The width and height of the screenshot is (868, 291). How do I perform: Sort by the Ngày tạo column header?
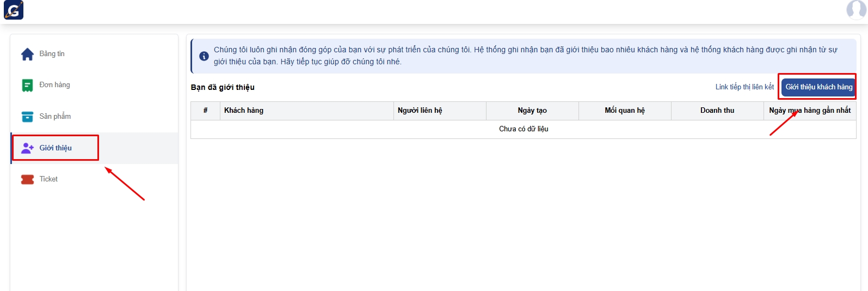(x=532, y=111)
